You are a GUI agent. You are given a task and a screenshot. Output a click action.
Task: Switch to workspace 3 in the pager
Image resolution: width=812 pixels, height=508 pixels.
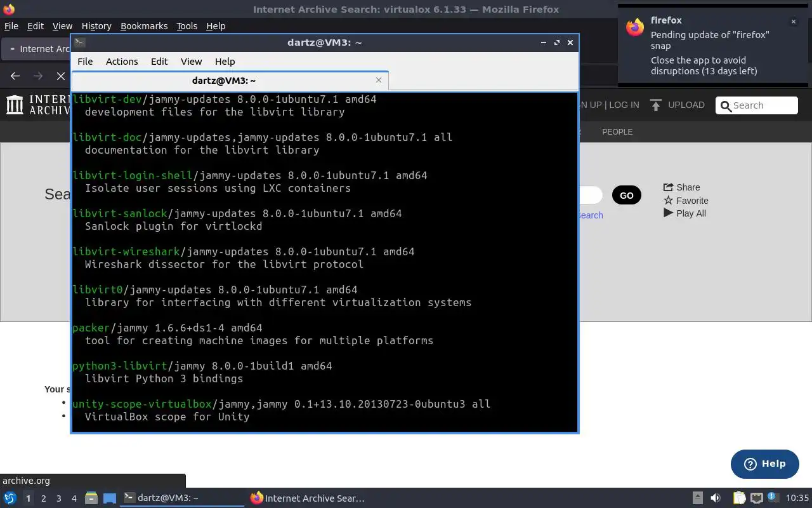tap(58, 498)
